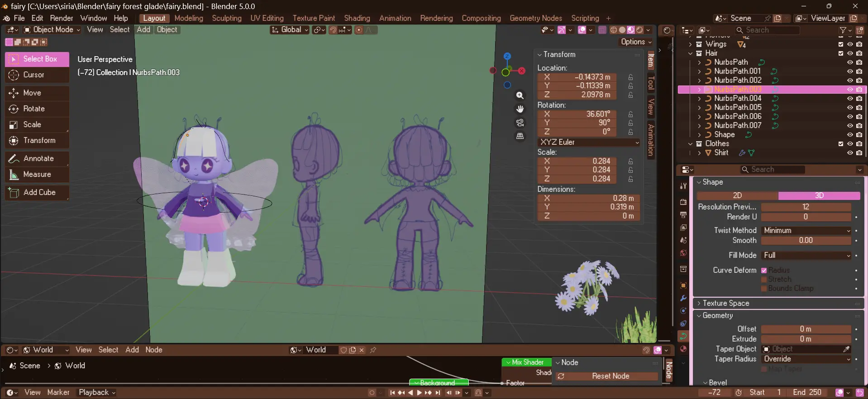Viewport: 868px width, 399px height.
Task: Open the Scene properties tab icon
Action: click(683, 240)
